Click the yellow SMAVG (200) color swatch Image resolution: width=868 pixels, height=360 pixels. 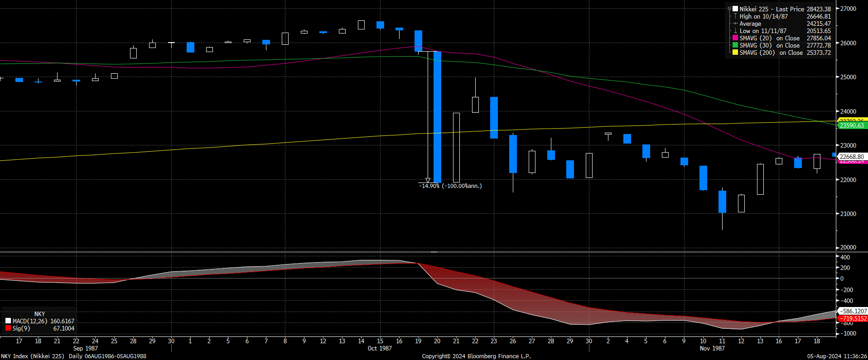735,53
